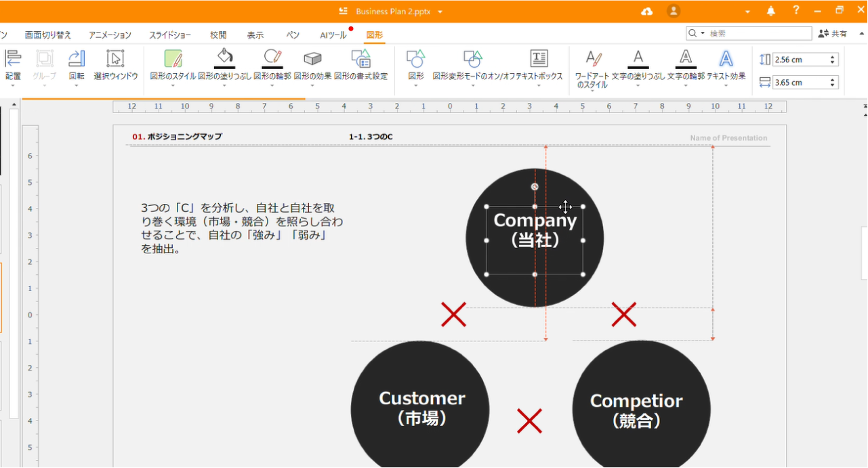Click the text fill (文字の塗りつぶし) color bar
Screen dimensions: 868x468
point(638,67)
